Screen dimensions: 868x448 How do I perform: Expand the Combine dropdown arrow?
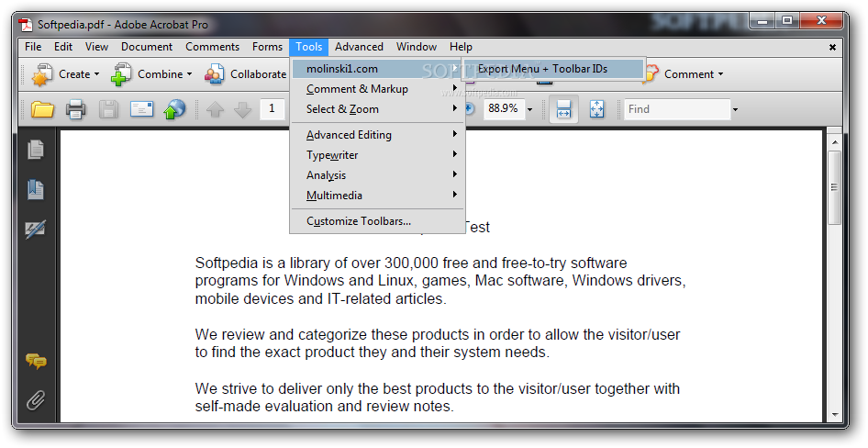(189, 74)
